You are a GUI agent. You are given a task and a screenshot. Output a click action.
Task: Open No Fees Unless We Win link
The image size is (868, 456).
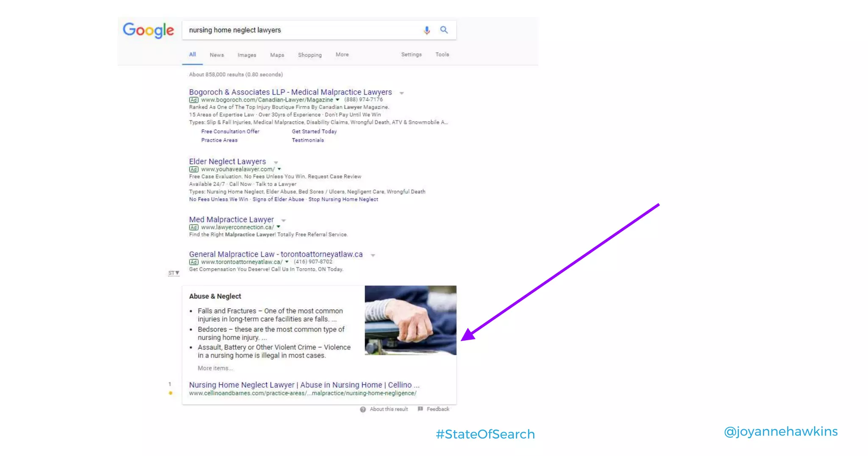pos(218,199)
